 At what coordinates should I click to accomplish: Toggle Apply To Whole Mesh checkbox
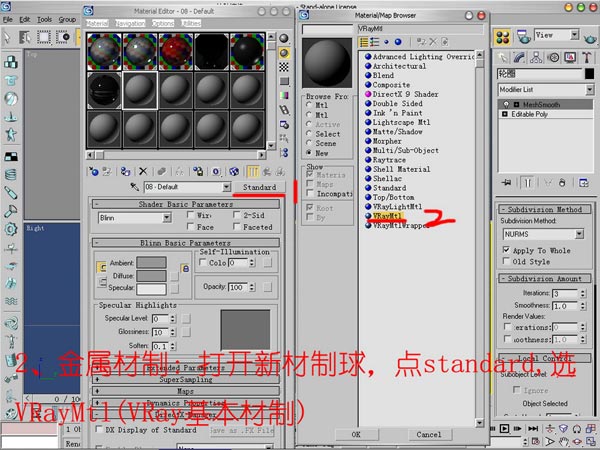click(x=508, y=250)
